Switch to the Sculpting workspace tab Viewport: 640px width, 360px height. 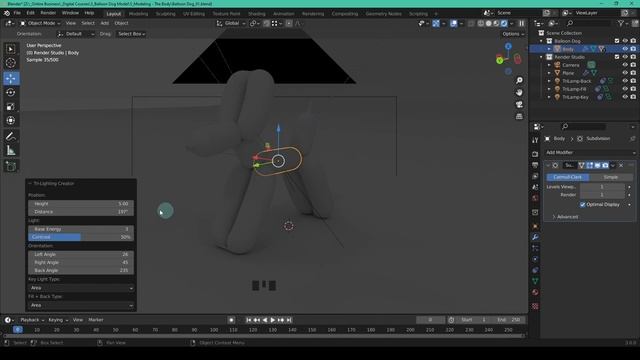[x=165, y=14]
